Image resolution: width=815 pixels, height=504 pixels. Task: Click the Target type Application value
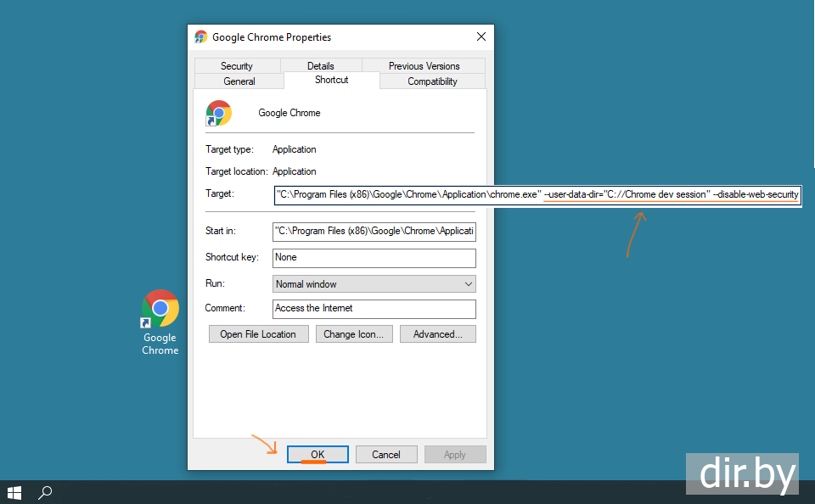click(295, 149)
